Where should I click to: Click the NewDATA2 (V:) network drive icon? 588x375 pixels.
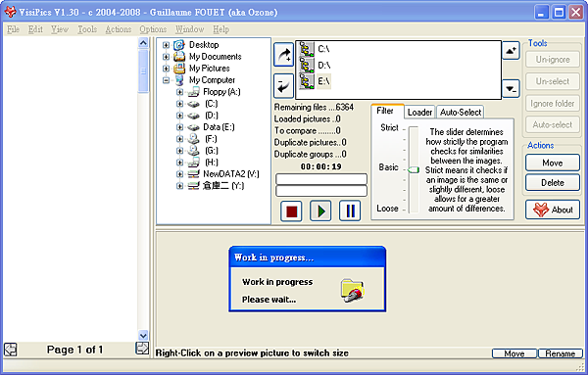click(x=193, y=174)
